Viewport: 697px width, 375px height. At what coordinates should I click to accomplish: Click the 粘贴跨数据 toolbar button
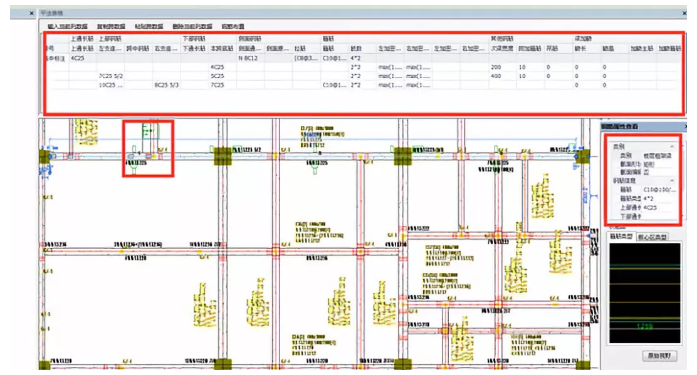click(x=148, y=27)
